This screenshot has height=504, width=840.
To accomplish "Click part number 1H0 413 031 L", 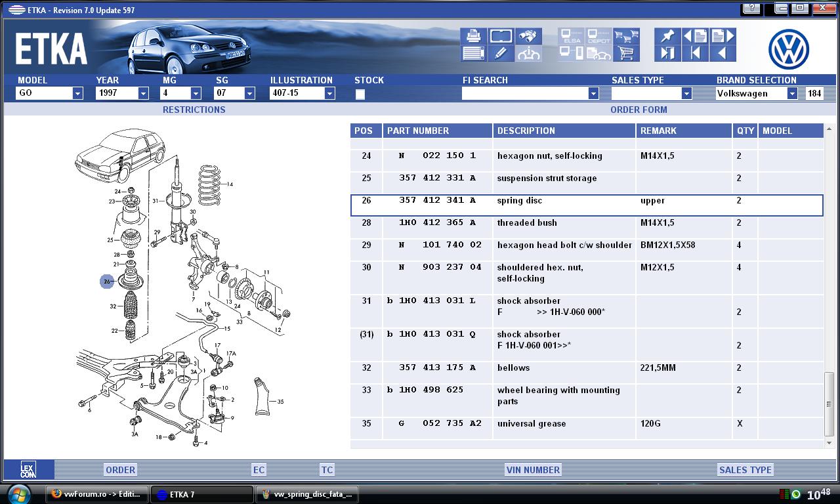I will [x=437, y=301].
